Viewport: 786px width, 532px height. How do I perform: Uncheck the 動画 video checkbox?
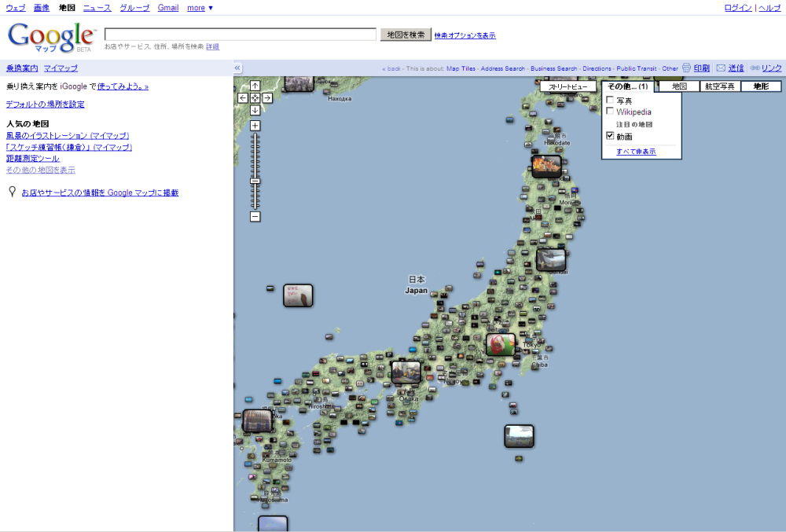click(610, 136)
